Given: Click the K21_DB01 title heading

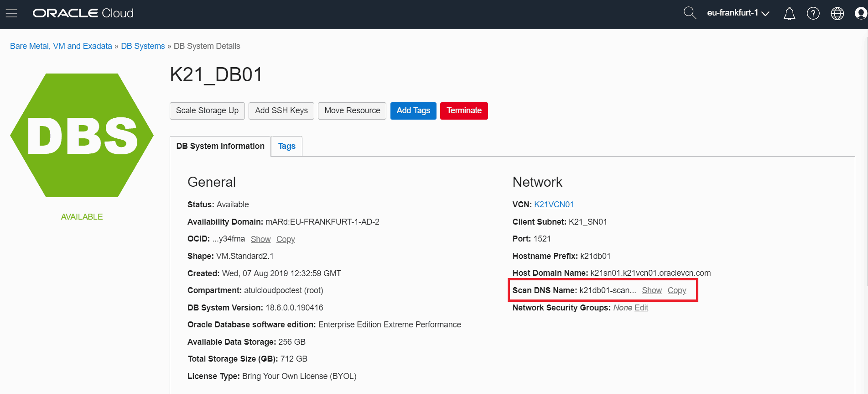Looking at the screenshot, I should click(216, 75).
